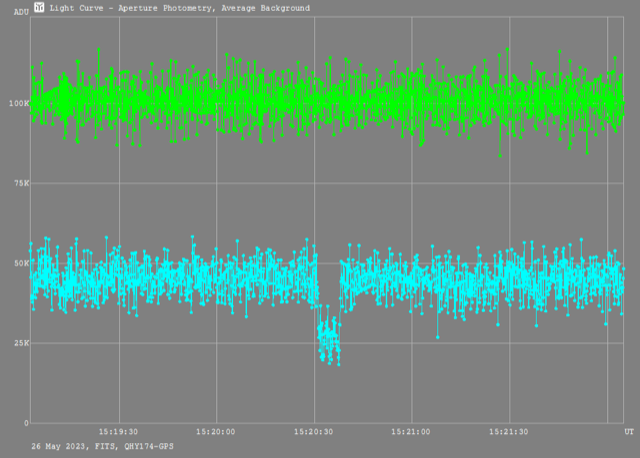Click the UT axis label
Image resolution: width=640 pixels, height=458 pixels.
pos(629,432)
